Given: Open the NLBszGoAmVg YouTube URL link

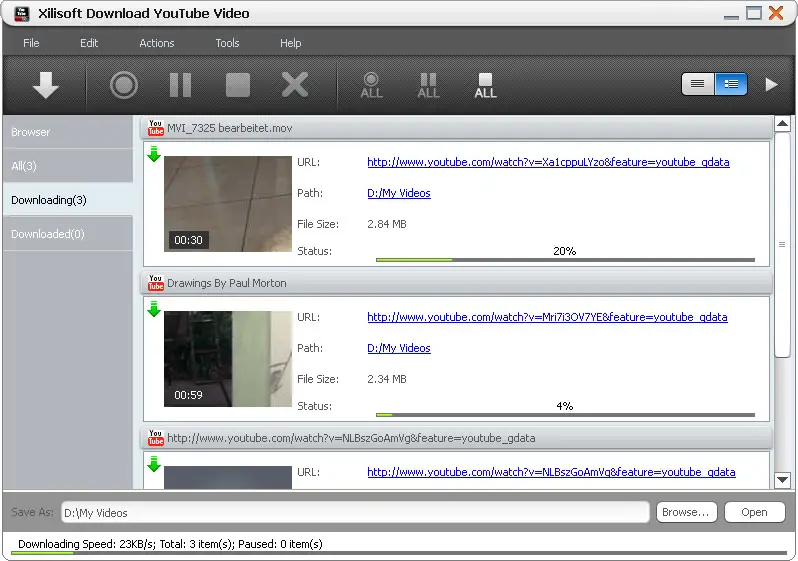Looking at the screenshot, I should pyautogui.click(x=551, y=472).
